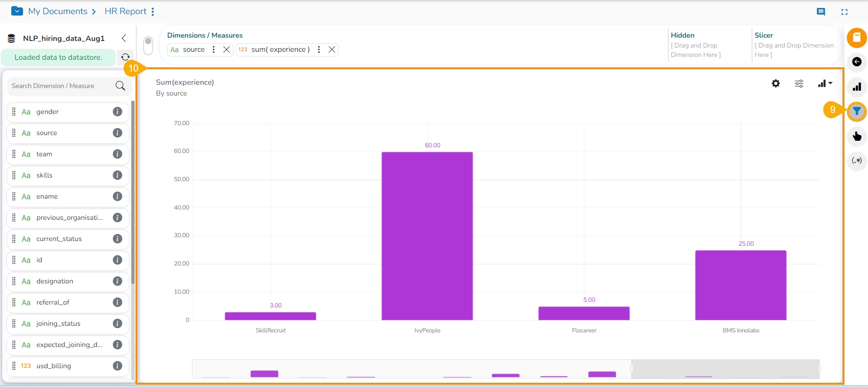
Task: Open the chart settings gear icon
Action: pyautogui.click(x=776, y=83)
